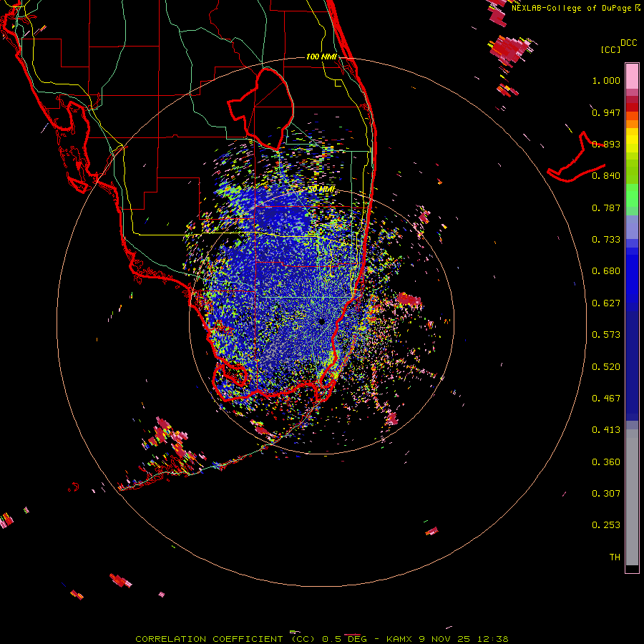Image resolution: width=644 pixels, height=644 pixels.
Task: Click the 0.787 color scale value
Action: pyautogui.click(x=606, y=208)
